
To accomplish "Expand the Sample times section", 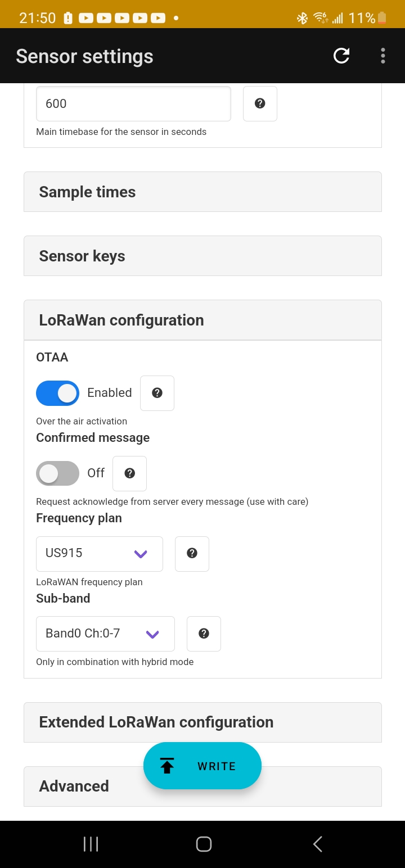I will 202,192.
